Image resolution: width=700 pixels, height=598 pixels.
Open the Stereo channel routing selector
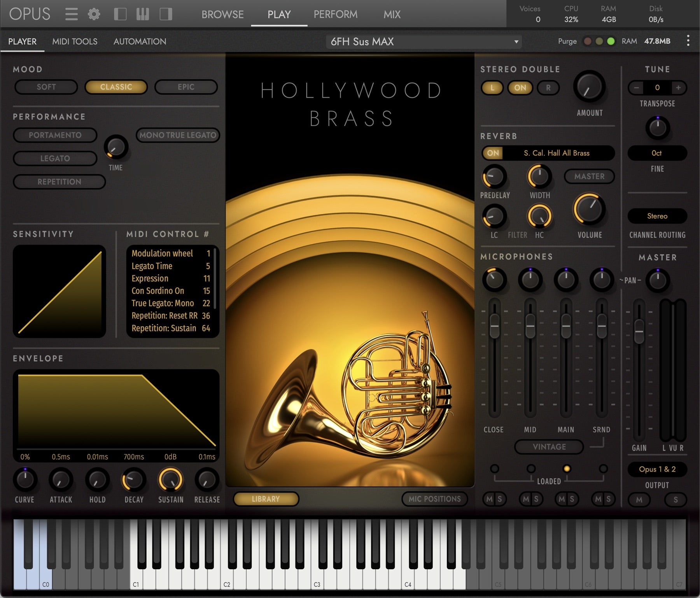[x=657, y=216]
